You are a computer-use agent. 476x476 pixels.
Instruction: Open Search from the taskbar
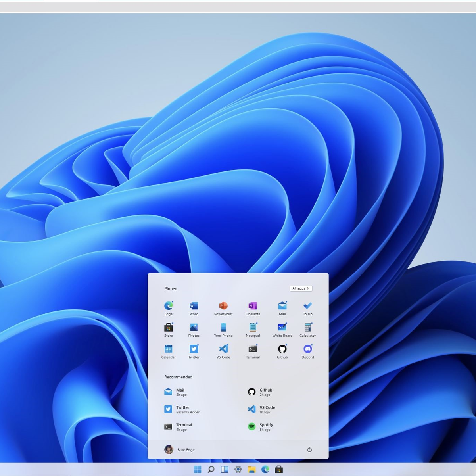click(211, 470)
